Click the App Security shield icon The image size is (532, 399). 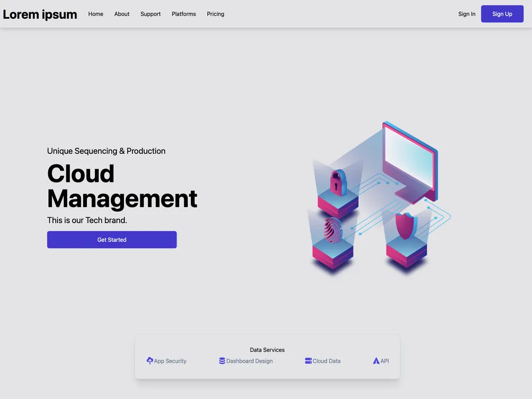[x=150, y=360]
